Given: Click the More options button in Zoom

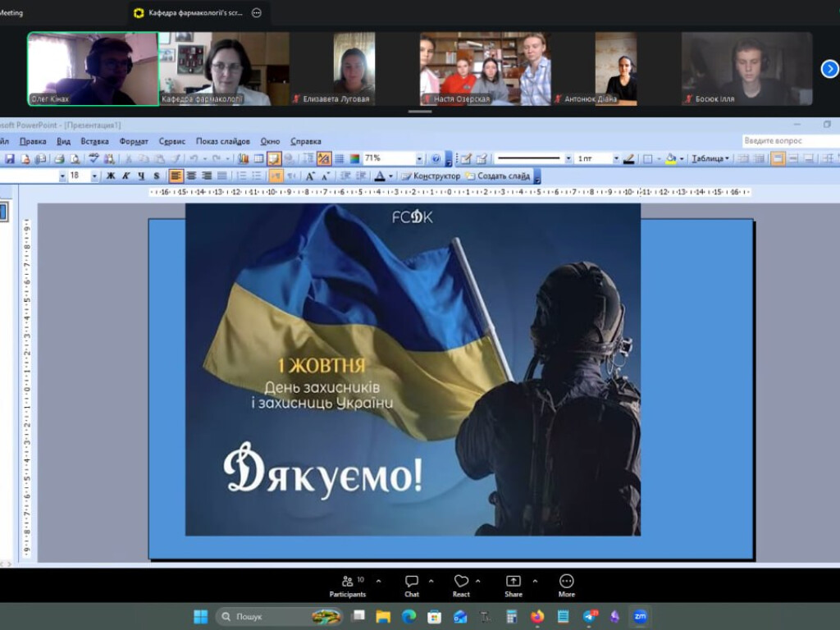Looking at the screenshot, I should pos(566,586).
